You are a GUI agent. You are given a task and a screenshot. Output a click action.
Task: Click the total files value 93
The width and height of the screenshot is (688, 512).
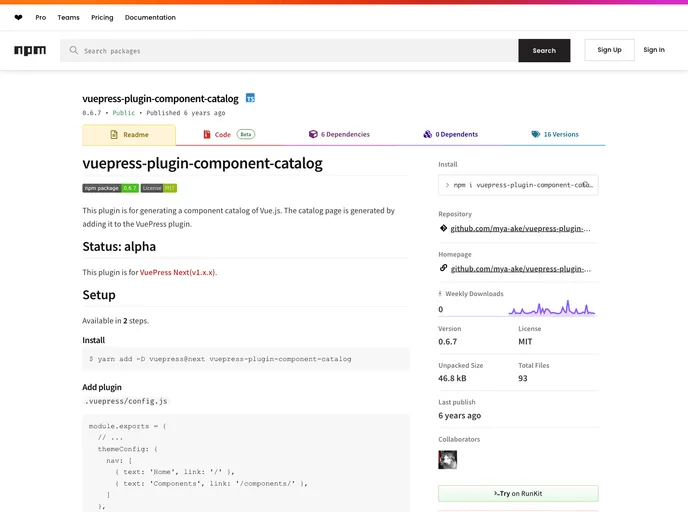point(523,378)
